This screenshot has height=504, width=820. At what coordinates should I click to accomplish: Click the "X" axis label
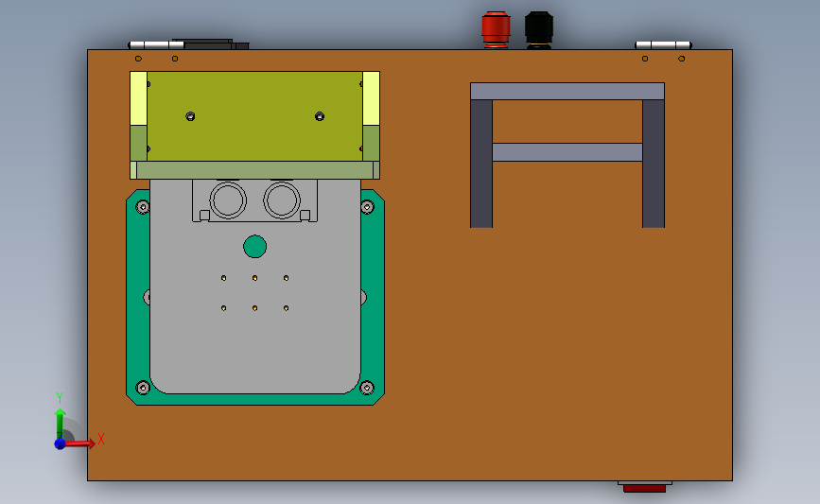pyautogui.click(x=101, y=439)
